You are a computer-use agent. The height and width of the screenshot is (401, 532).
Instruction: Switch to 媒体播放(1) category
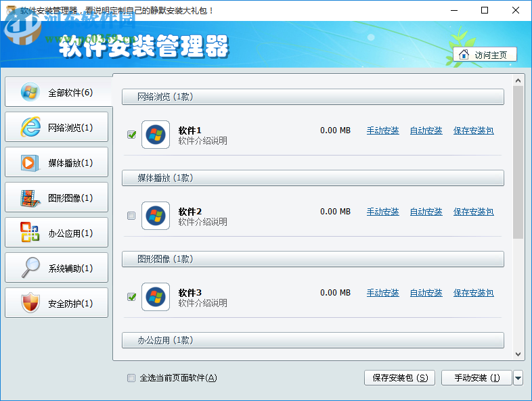pos(57,162)
